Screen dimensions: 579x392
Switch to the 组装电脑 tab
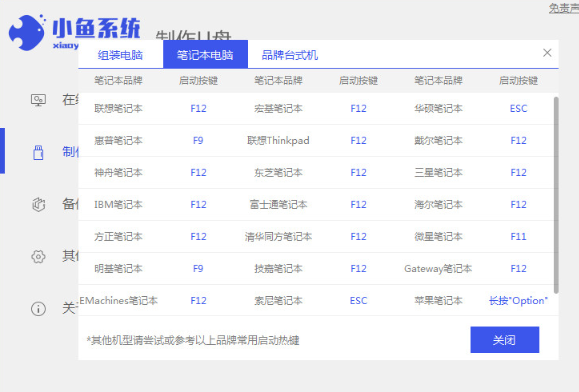[120, 55]
